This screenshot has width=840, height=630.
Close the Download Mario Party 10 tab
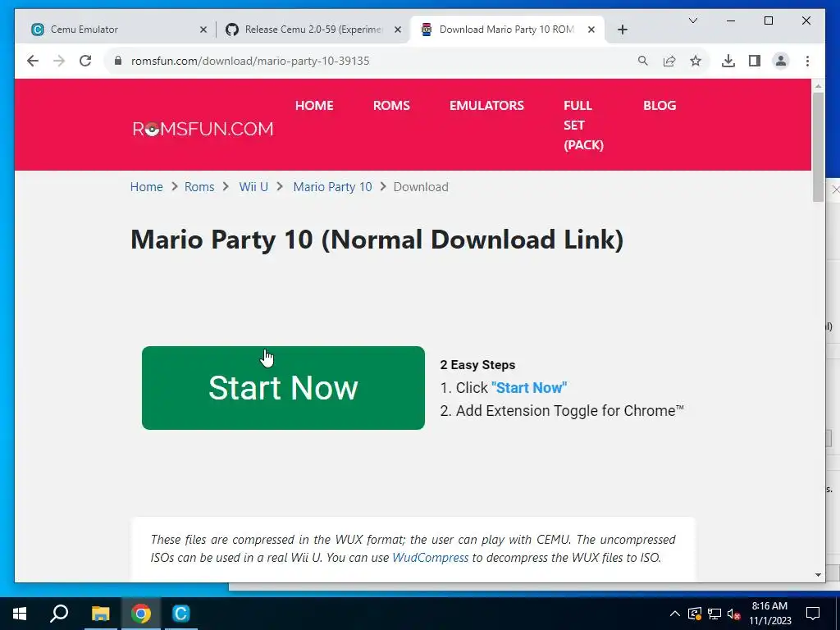tap(591, 30)
